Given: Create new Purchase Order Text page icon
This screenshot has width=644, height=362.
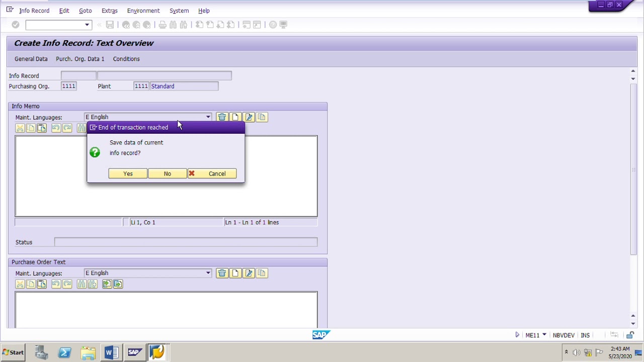Looking at the screenshot, I should pos(235,273).
